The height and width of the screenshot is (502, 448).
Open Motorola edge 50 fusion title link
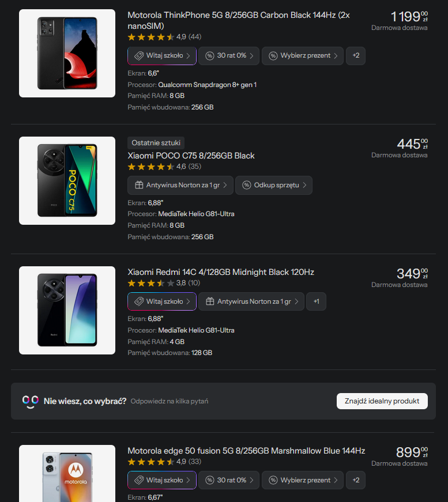pos(246,451)
